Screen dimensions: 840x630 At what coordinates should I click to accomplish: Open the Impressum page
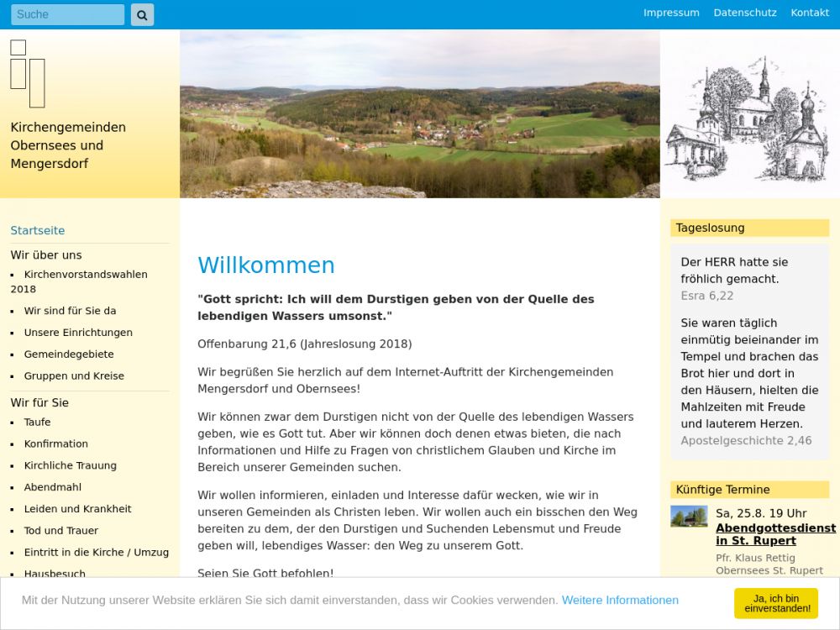tap(671, 13)
